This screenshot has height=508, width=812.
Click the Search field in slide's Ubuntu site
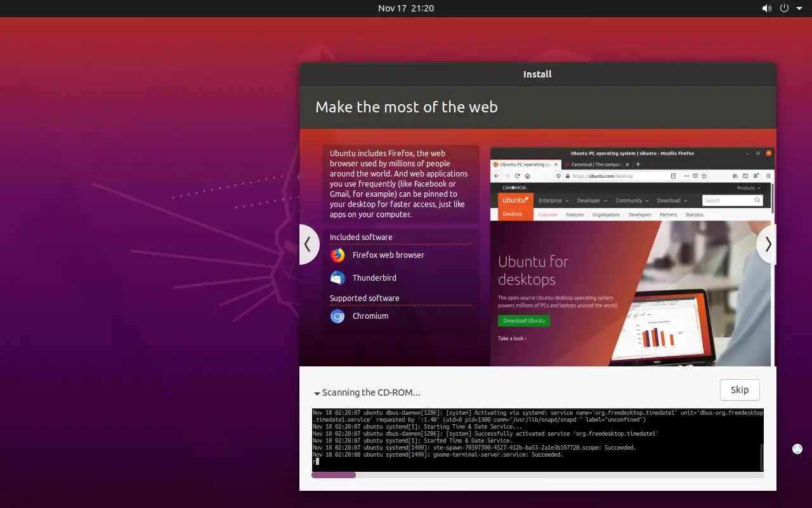click(x=732, y=200)
